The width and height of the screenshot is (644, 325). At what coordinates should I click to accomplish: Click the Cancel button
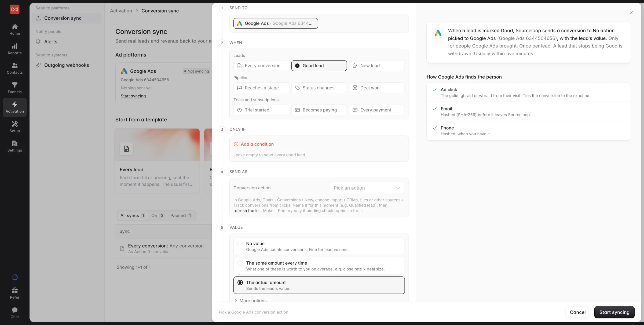click(x=578, y=312)
